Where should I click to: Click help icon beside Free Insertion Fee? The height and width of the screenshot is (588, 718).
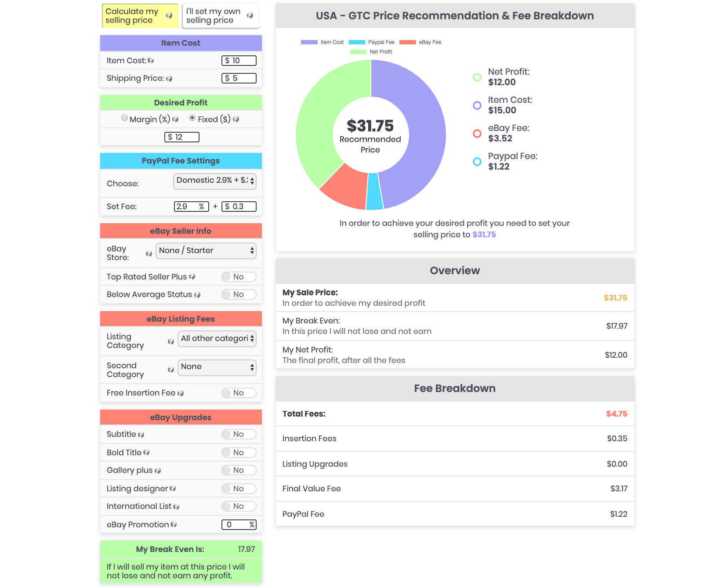pos(181,393)
